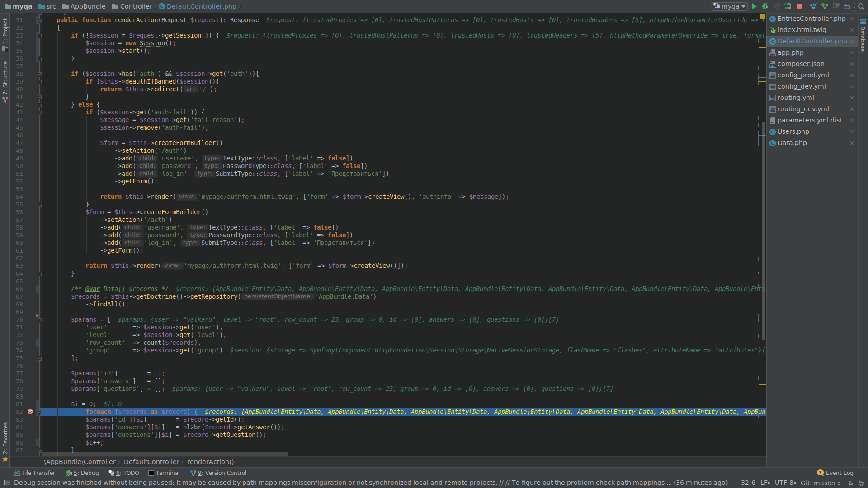Toggle the file lock icon in status bar
Image resolution: width=868 pixels, height=488 pixels.
coord(850,483)
